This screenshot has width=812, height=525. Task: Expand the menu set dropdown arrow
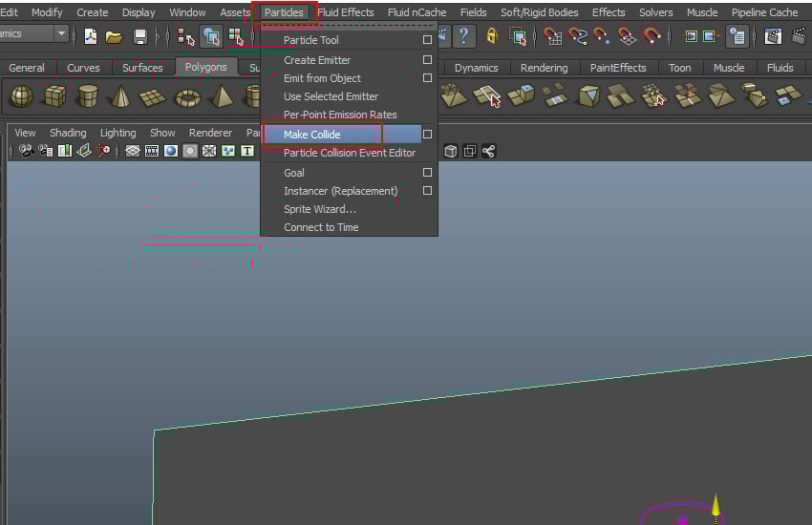(x=61, y=34)
